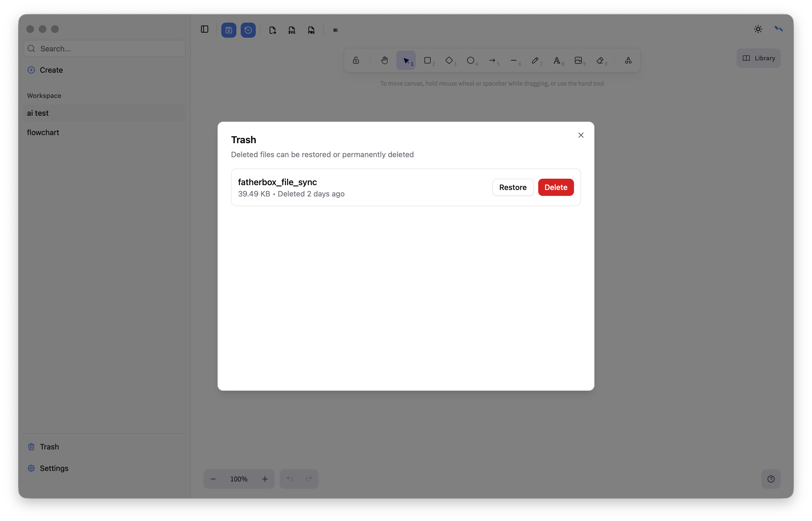Select the Insert image tool
This screenshot has height=521, width=812.
579,61
